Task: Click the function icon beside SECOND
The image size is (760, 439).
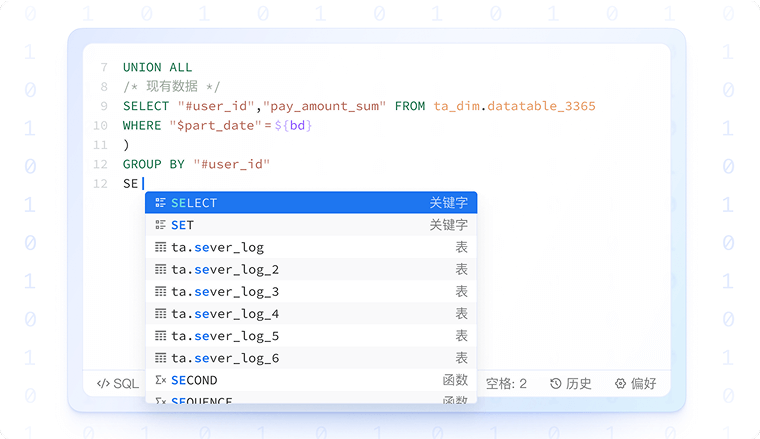Action: click(160, 380)
